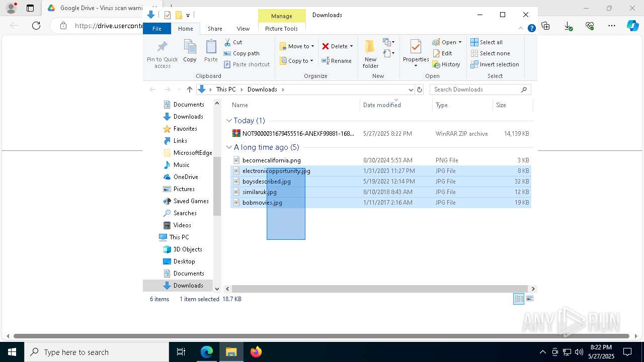This screenshot has width=644, height=362.
Task: Open Edge downloads icon
Action: pyautogui.click(x=568, y=26)
